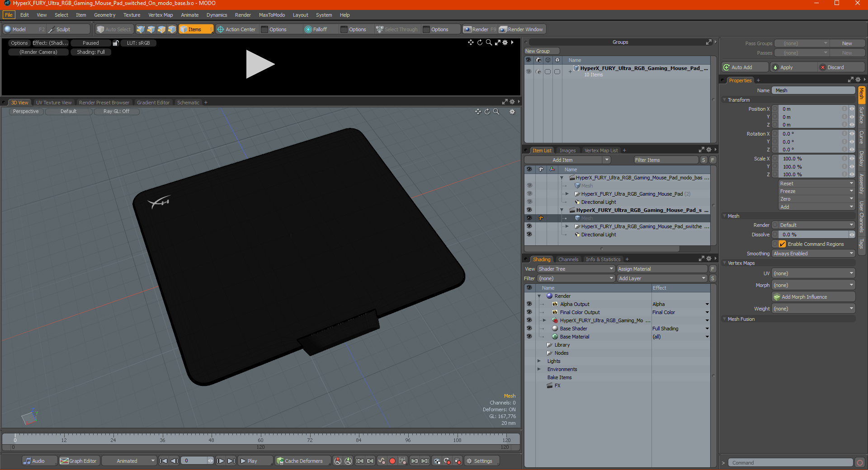Click the command history record icon

860,462
